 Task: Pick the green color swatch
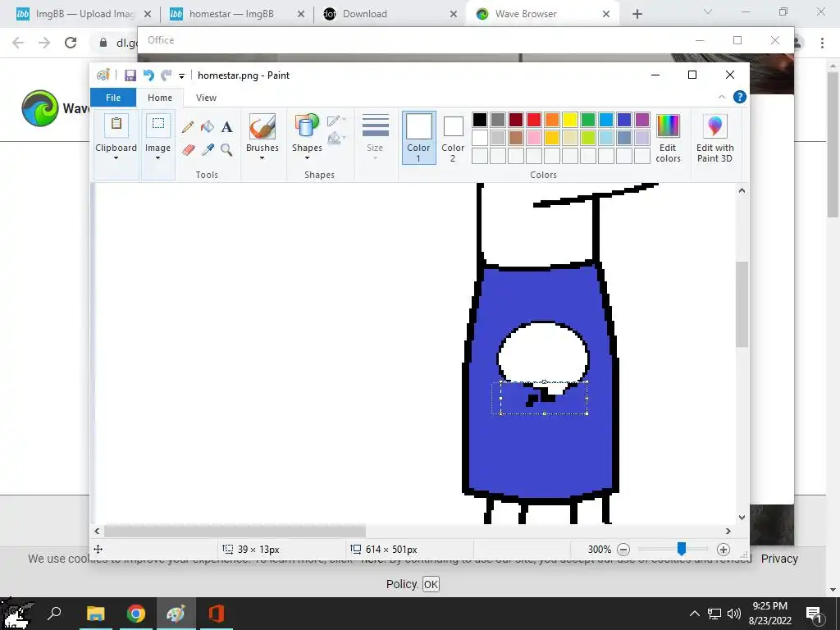(587, 120)
